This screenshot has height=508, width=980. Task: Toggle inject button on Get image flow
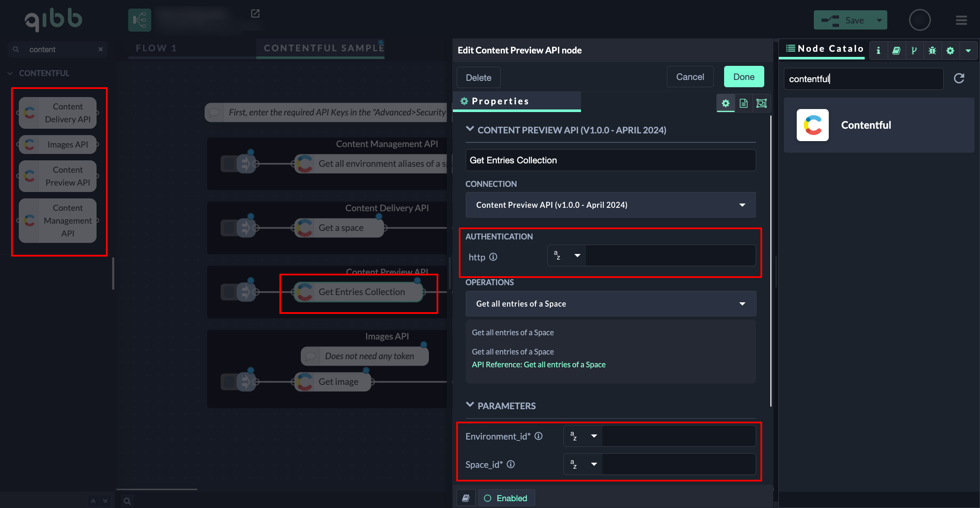pos(229,381)
